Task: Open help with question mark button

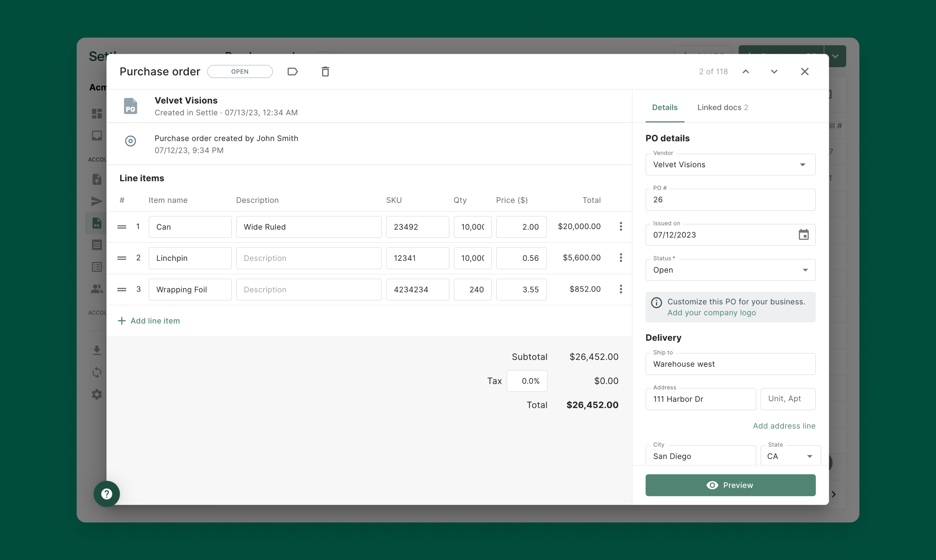Action: pos(107,494)
